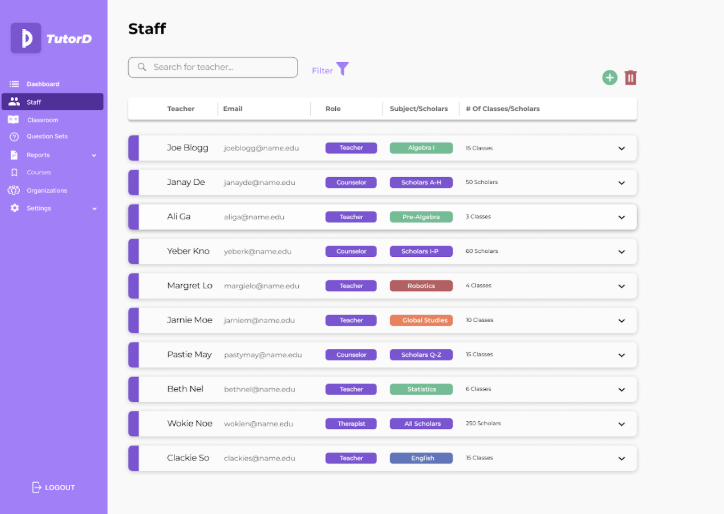The image size is (724, 514).
Task: Click the green add staff icon
Action: click(610, 78)
